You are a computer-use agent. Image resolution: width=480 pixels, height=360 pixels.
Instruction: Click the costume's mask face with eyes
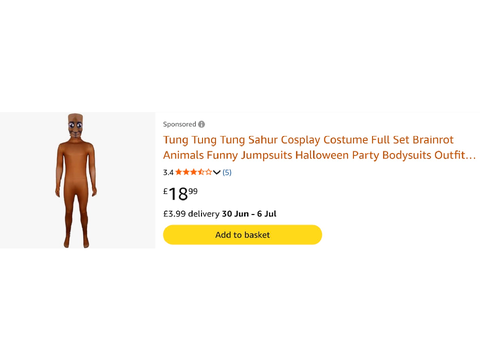(x=75, y=127)
